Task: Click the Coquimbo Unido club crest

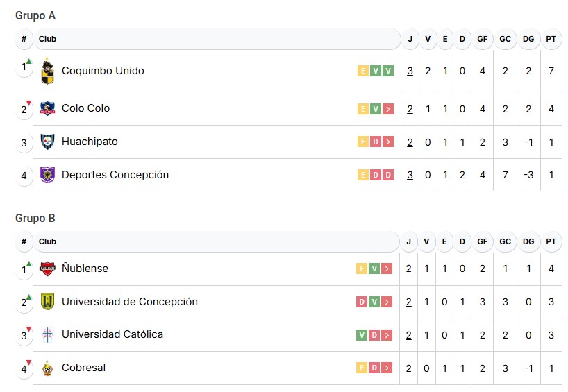Action: click(47, 71)
